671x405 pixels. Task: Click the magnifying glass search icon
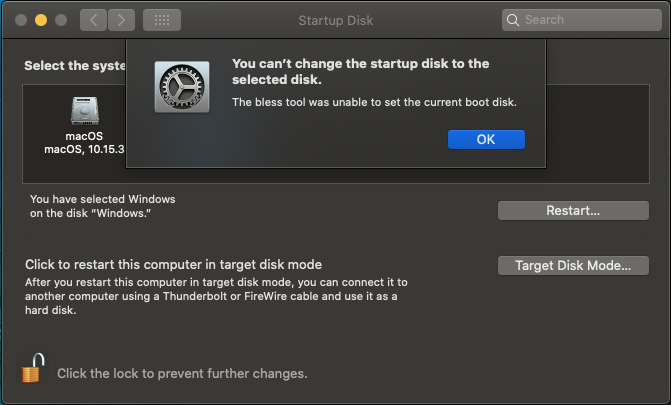[x=514, y=19]
